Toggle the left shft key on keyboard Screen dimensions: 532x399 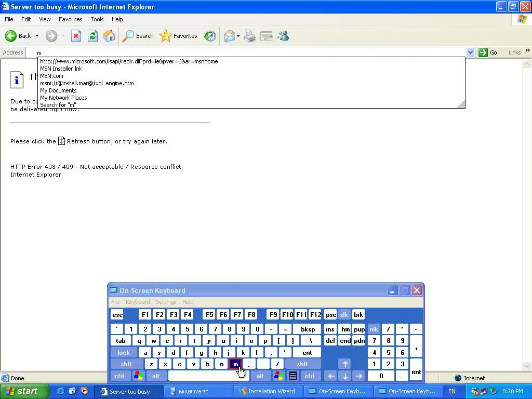click(126, 364)
